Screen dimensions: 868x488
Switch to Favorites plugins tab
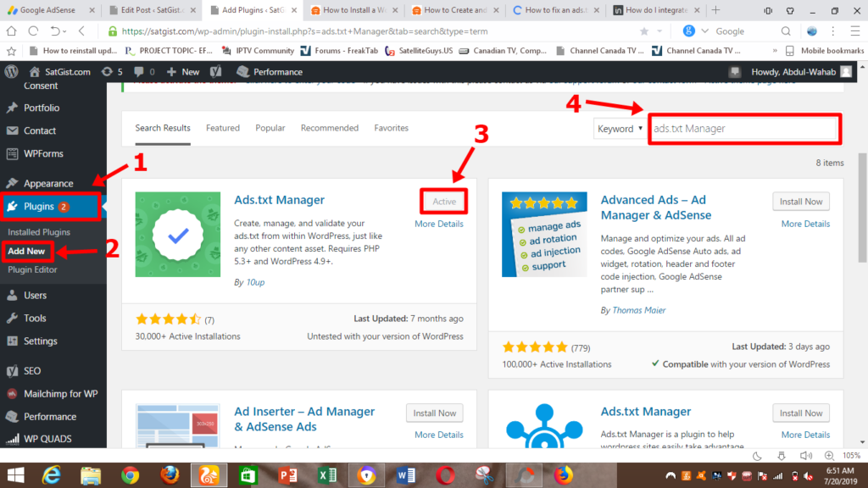tap(391, 128)
